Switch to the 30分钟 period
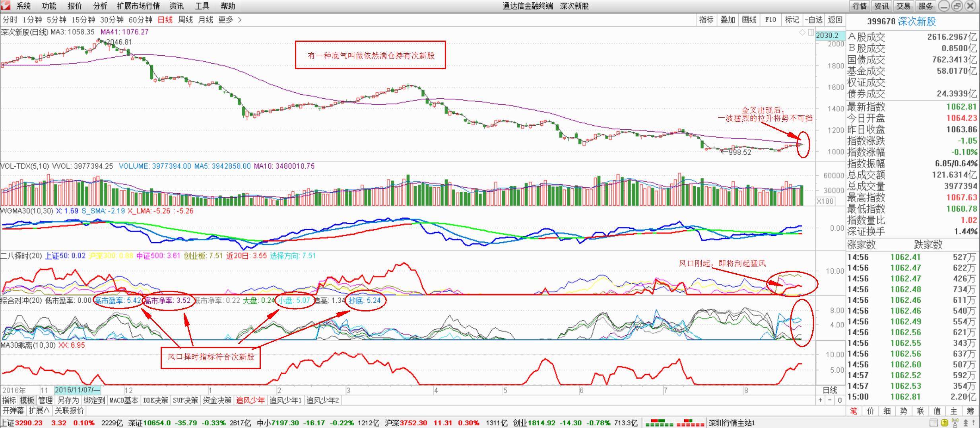The width and height of the screenshot is (980, 428). [112, 20]
